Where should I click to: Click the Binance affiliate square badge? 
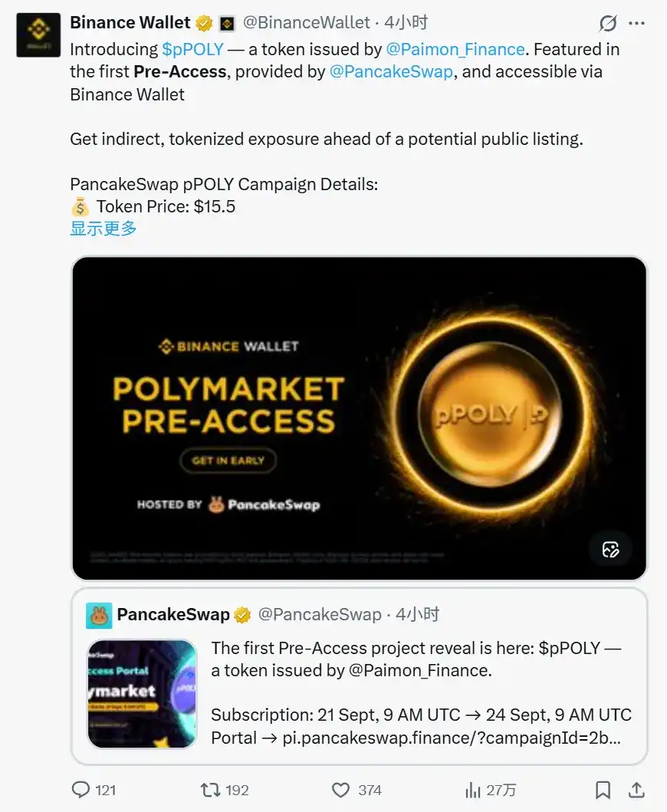click(x=227, y=23)
